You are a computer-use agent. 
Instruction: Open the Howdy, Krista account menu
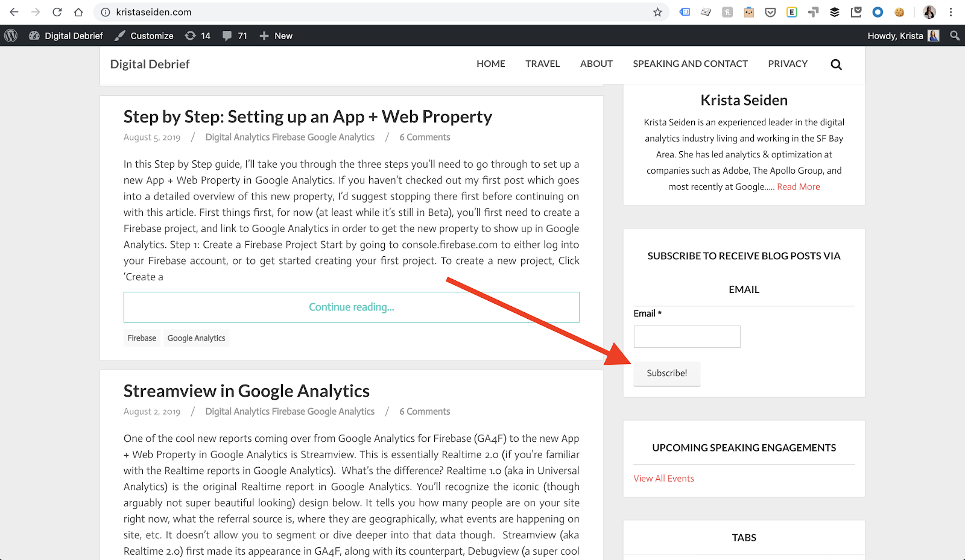coord(903,36)
